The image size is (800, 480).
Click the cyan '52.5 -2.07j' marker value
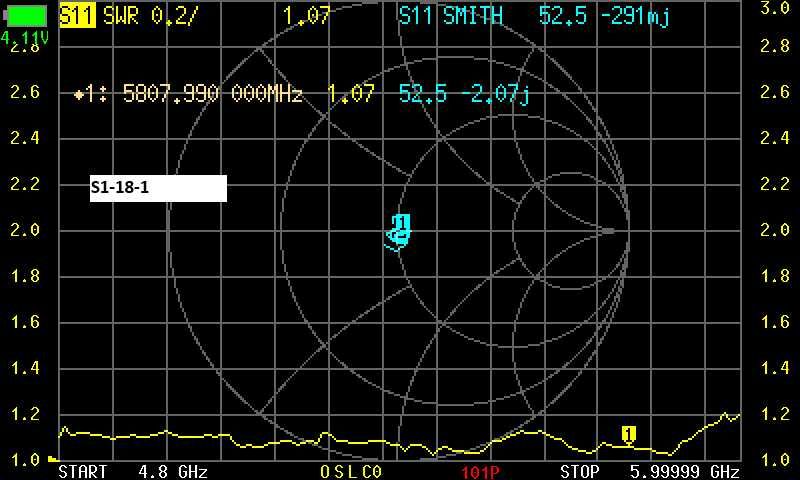[464, 94]
